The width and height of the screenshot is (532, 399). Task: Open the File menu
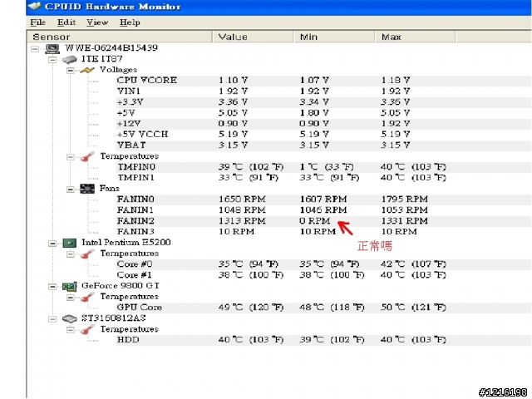(x=37, y=22)
